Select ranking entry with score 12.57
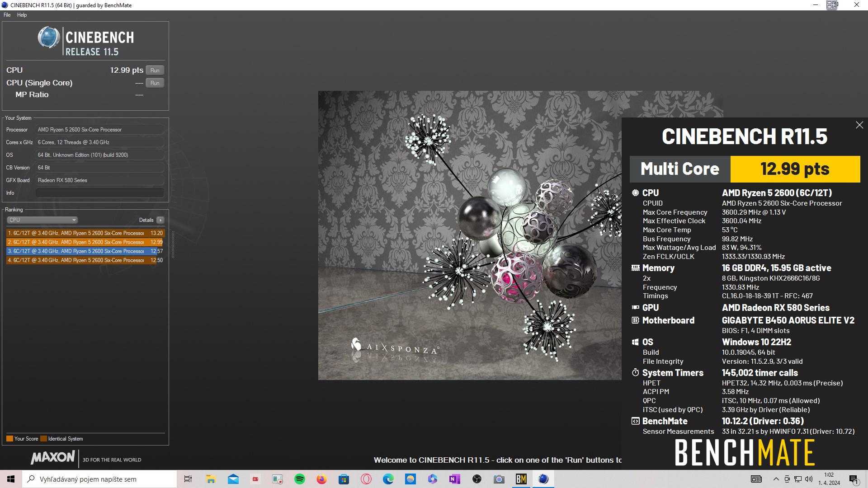Viewport: 868px width, 488px height. pos(85,251)
